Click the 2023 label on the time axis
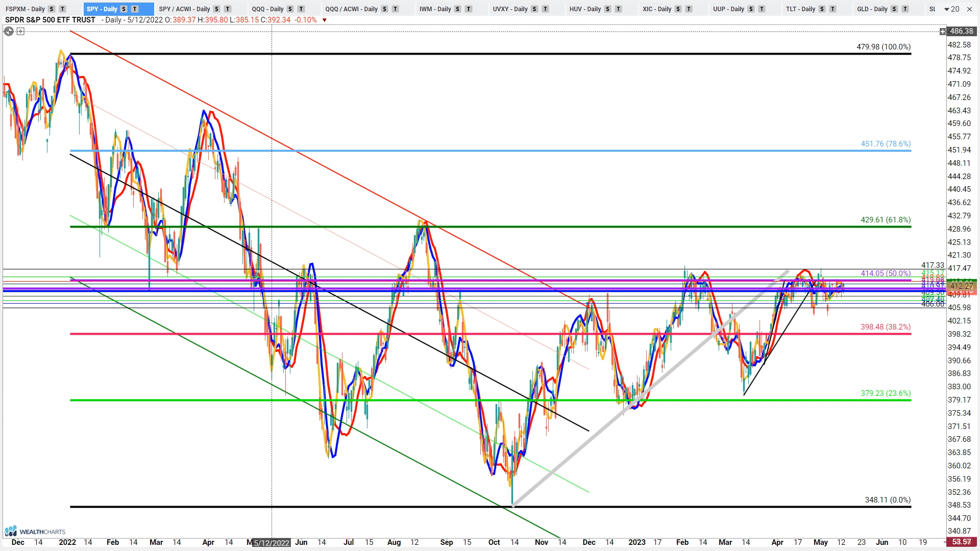980x551 pixels. click(x=636, y=542)
